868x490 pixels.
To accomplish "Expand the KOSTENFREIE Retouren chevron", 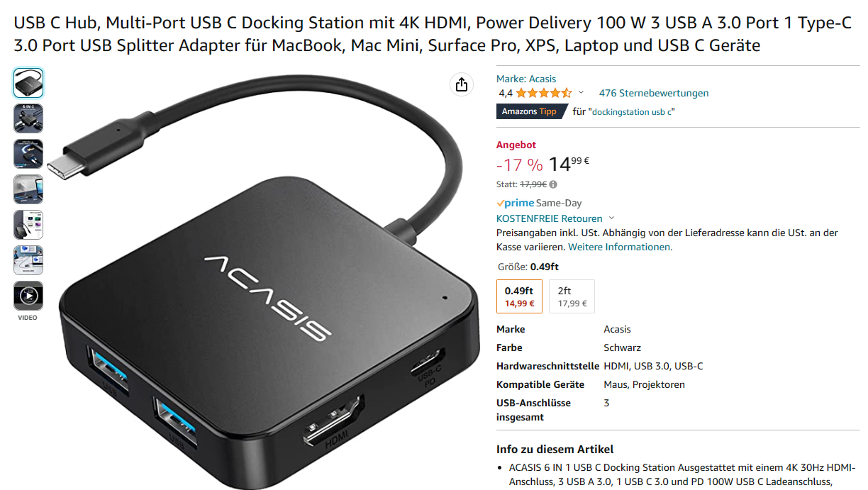I will 611,218.
